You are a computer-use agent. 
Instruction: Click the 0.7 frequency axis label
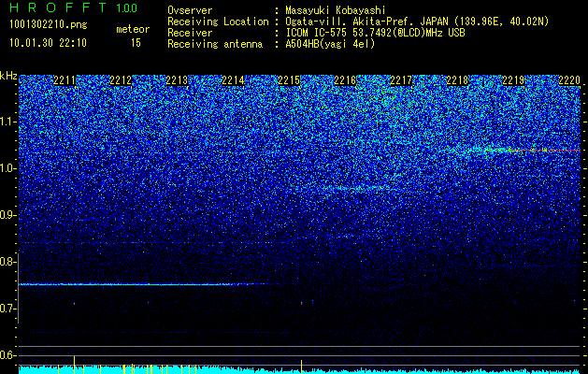7,309
